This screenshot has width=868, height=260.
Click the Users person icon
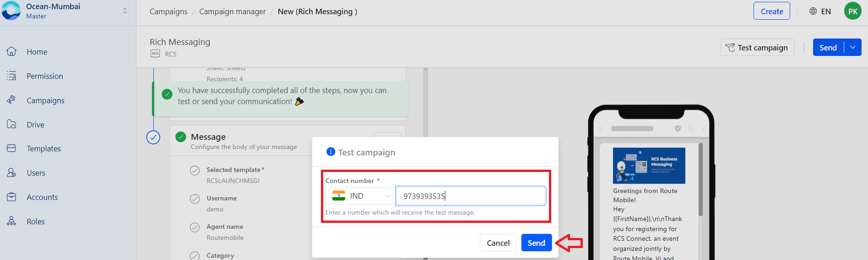coord(11,172)
